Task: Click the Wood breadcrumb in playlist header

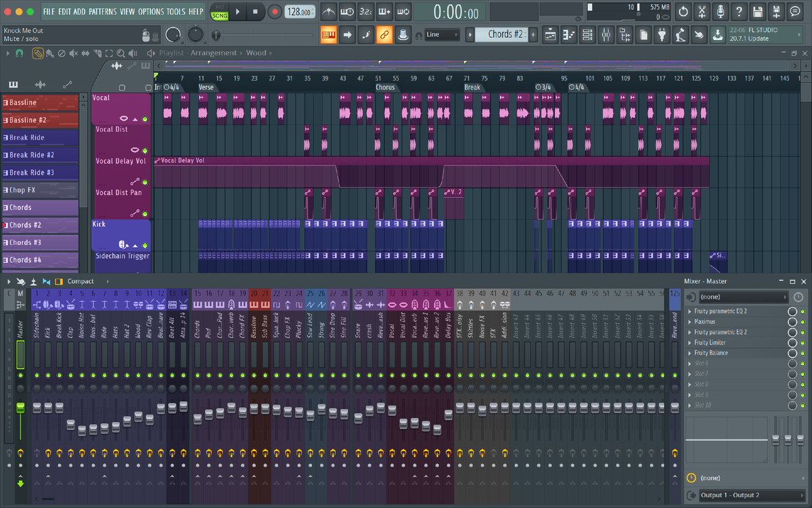Action: 256,53
